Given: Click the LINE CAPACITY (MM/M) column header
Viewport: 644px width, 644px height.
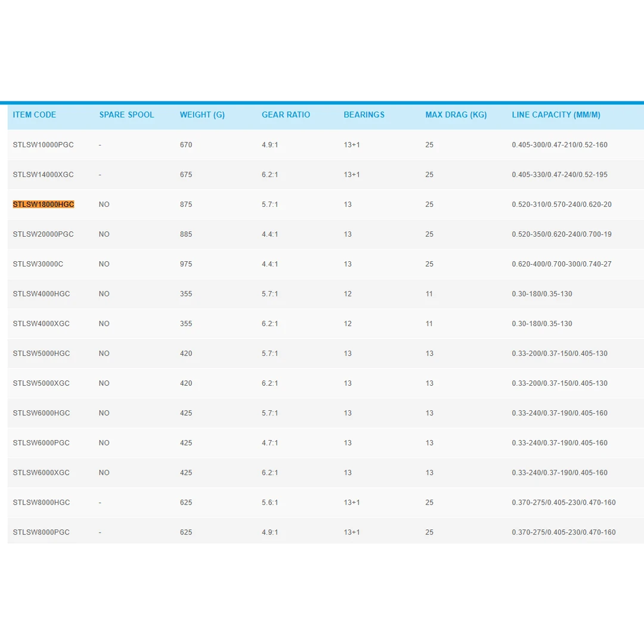Looking at the screenshot, I should point(556,114).
